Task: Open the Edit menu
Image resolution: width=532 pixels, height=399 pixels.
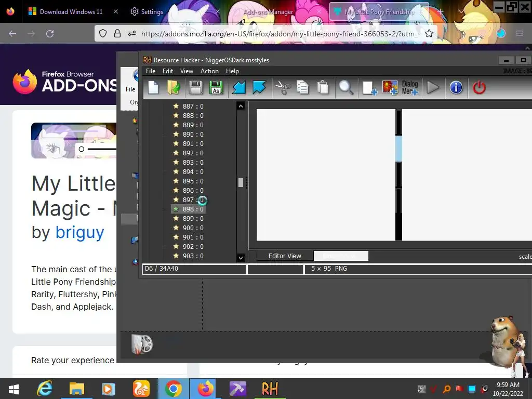Action: point(168,71)
